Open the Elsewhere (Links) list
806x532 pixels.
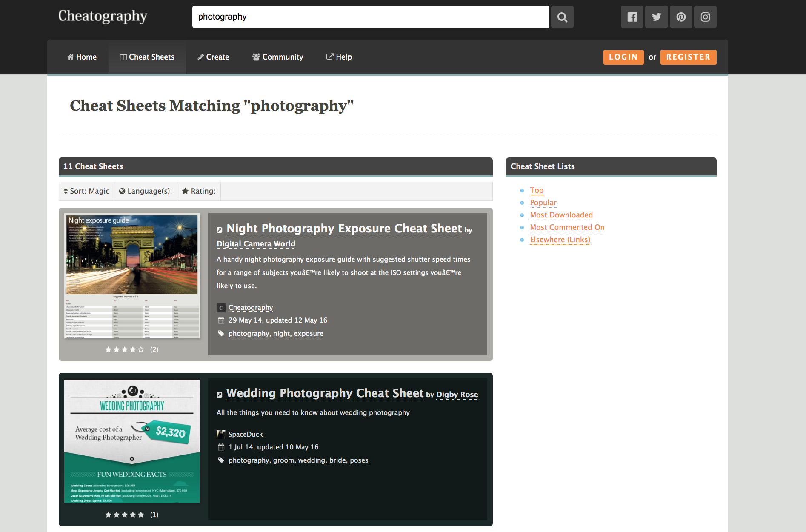[560, 240]
